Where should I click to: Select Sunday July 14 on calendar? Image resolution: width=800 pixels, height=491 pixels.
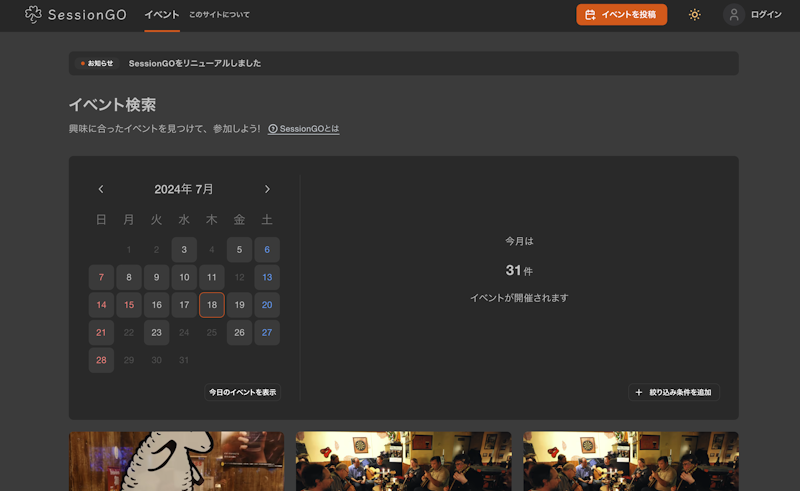101,305
